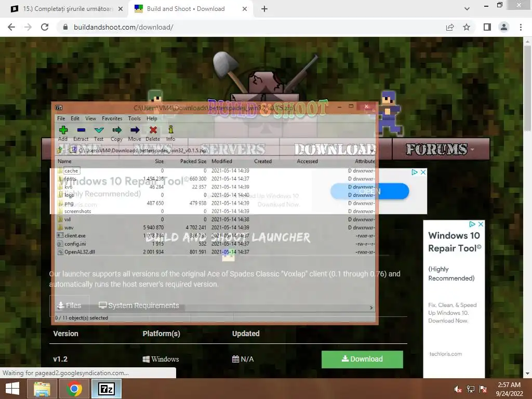Click the share page icon in Chrome
This screenshot has height=399, width=532.
coord(450,27)
